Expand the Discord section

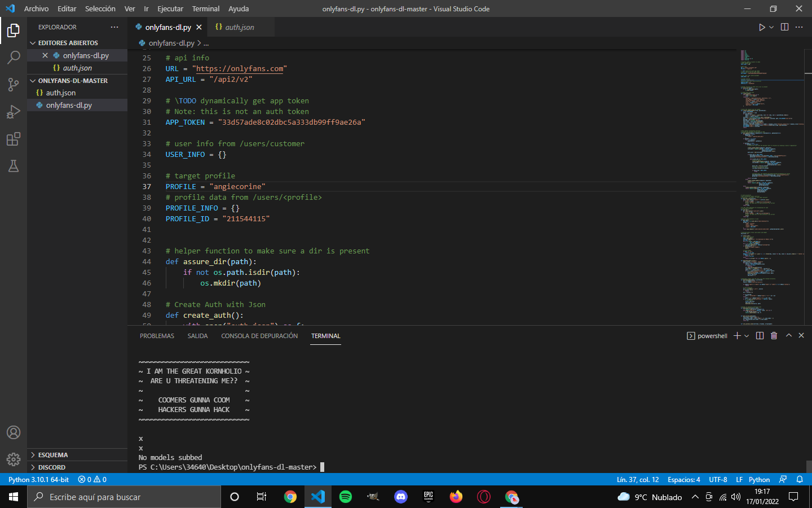[x=77, y=467]
